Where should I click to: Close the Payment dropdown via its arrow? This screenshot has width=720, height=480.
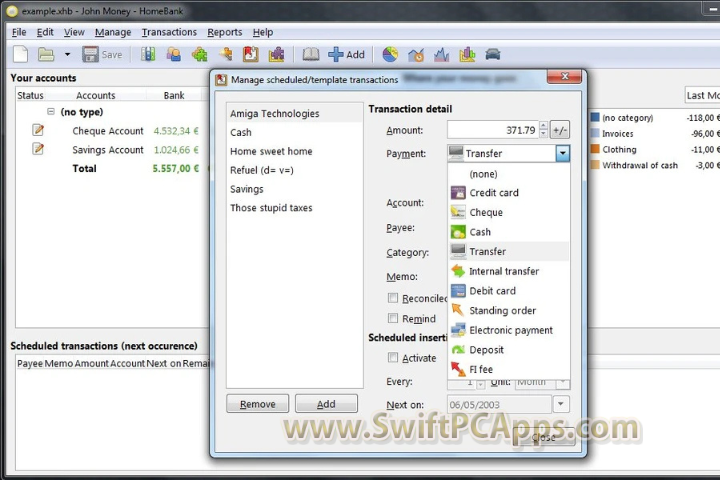(x=562, y=153)
